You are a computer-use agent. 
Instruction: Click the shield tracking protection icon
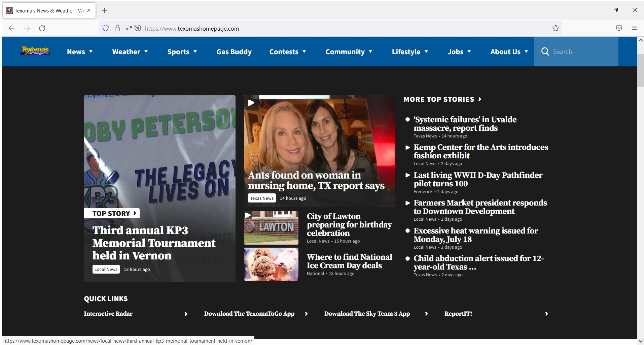point(105,28)
